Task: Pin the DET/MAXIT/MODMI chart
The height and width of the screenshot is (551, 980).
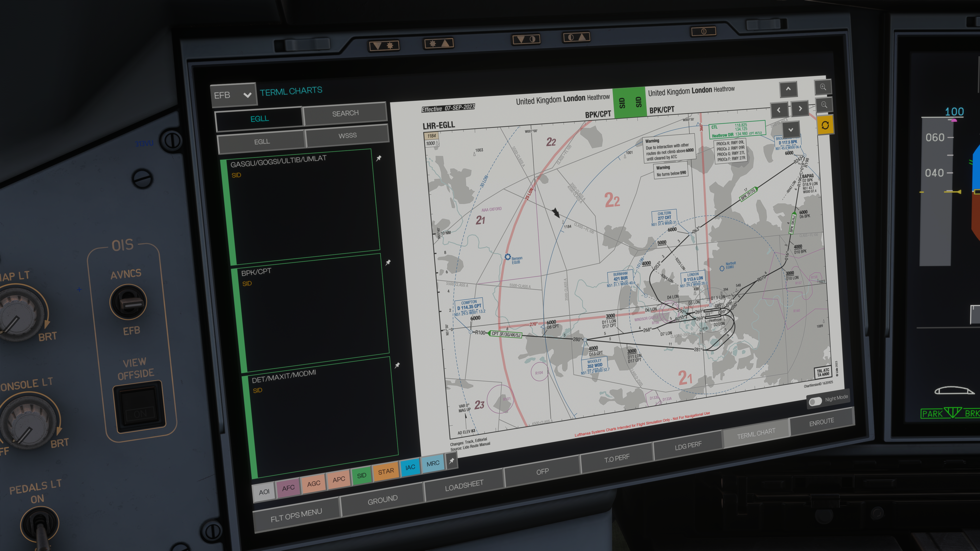Action: tap(397, 365)
